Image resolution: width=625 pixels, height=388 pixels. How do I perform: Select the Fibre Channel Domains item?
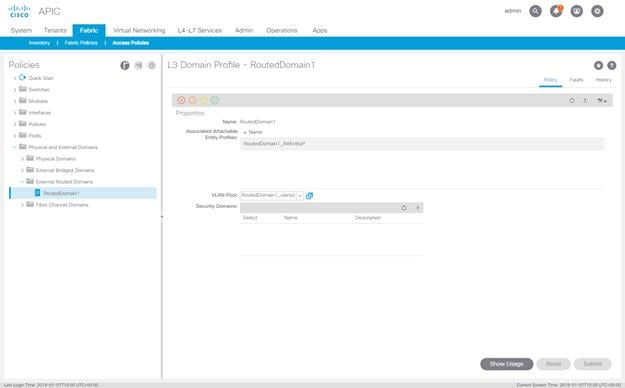point(62,205)
